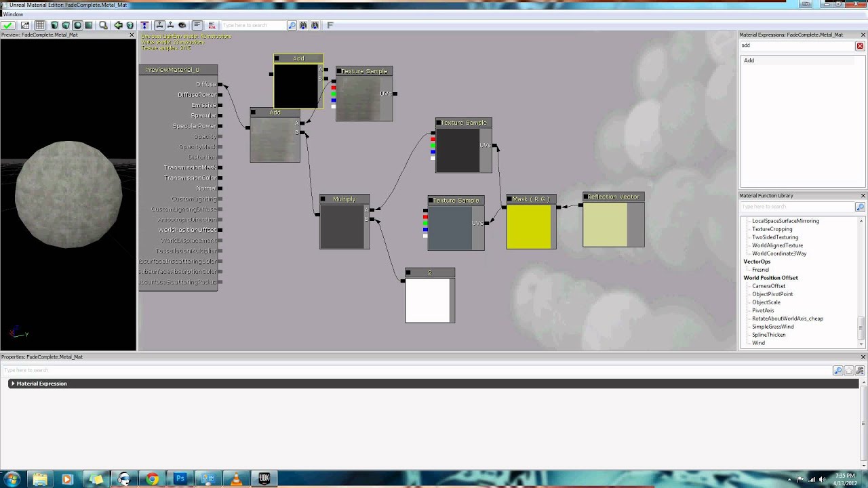Click the UDK taskbar icon
This screenshot has height=488, width=868.
(x=264, y=479)
